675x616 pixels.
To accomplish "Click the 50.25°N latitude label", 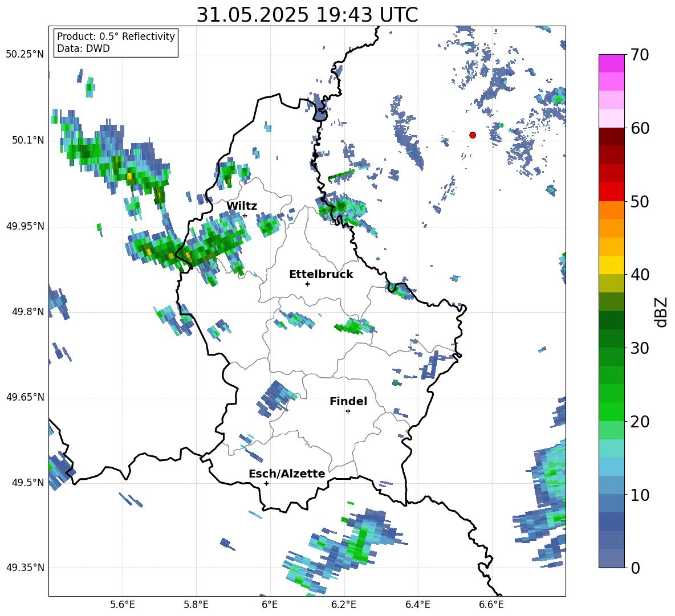I will click(25, 55).
